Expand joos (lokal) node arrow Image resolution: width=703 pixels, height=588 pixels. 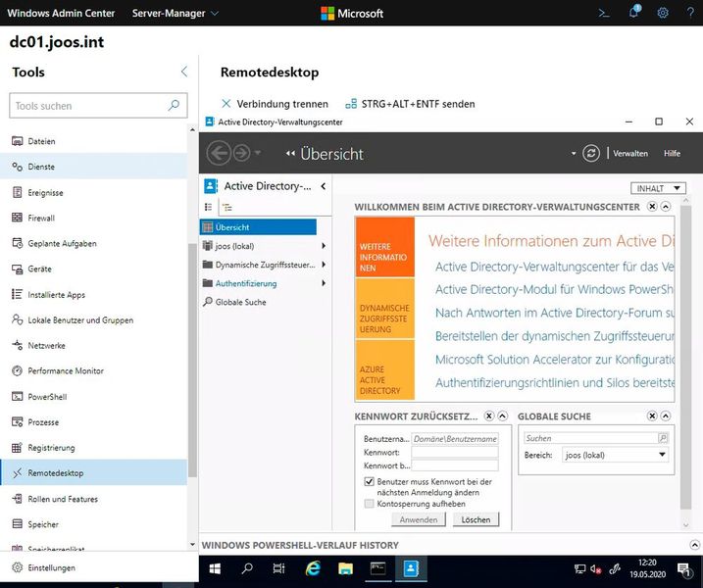(324, 246)
